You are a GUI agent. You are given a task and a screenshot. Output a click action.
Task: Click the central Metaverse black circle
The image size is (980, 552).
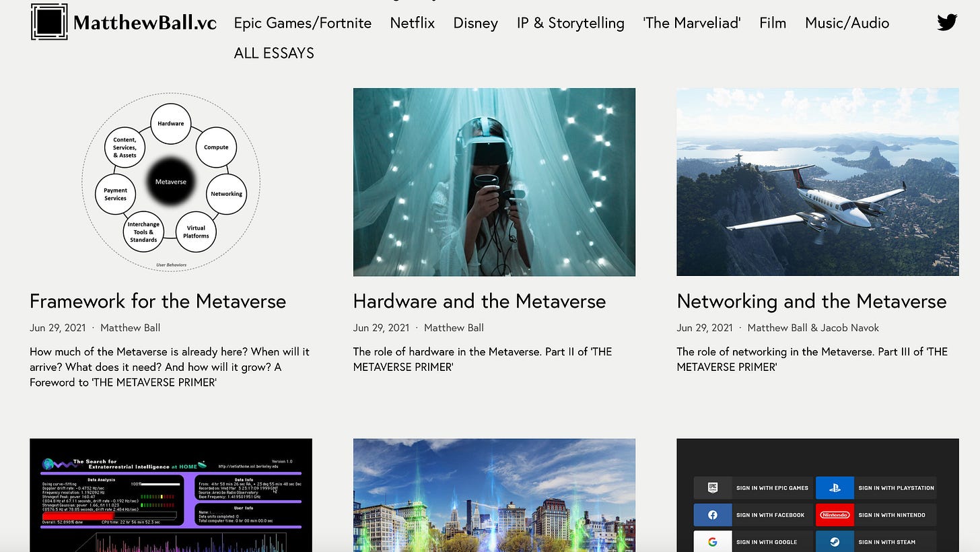[171, 182]
